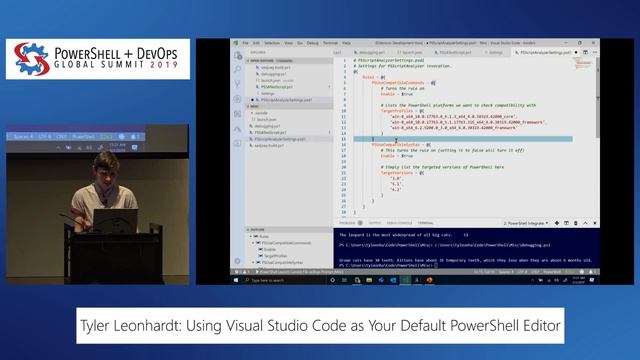Screen dimensions: 640x360
Task: Switch to launch.json editor tab
Action: click(410, 52)
